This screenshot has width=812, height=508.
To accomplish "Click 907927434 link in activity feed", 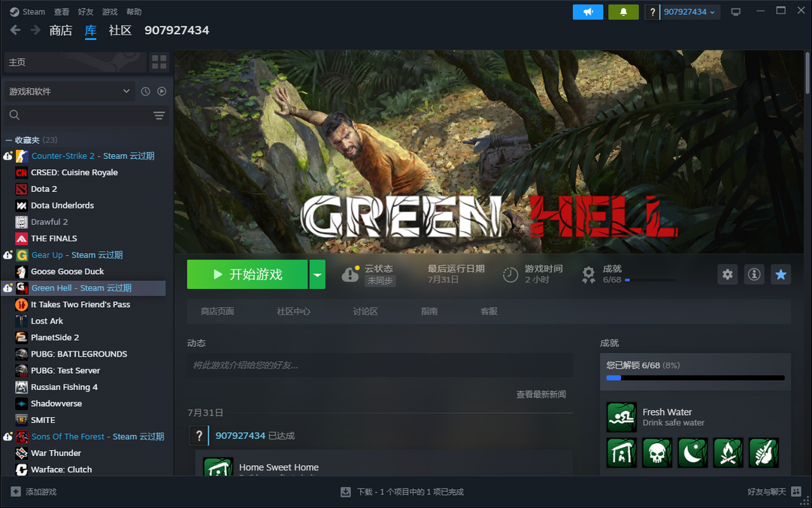I will [241, 436].
